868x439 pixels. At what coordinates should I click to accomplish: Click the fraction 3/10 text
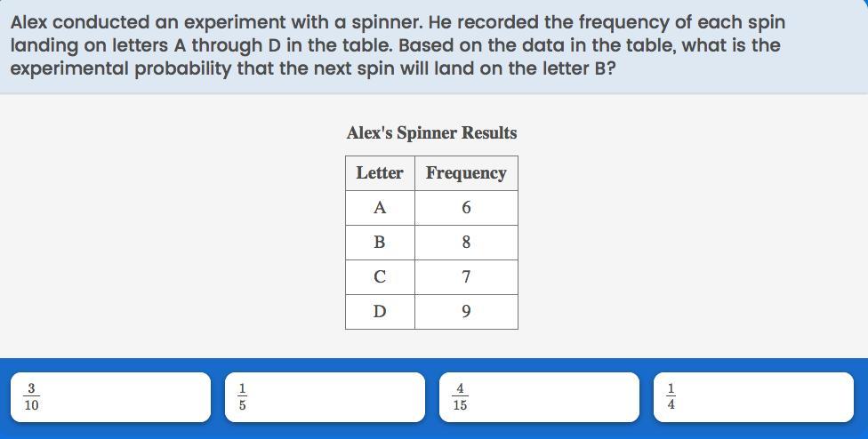(x=31, y=397)
